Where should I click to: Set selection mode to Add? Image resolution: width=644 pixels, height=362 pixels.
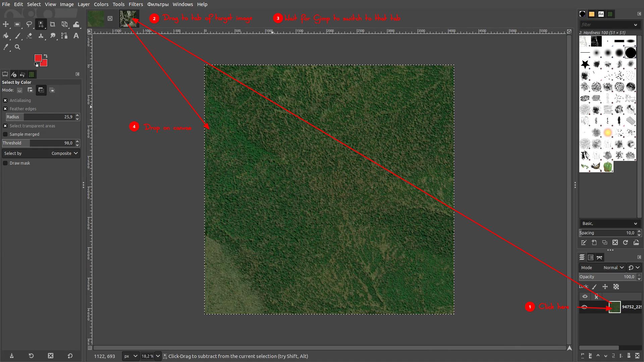pos(30,90)
